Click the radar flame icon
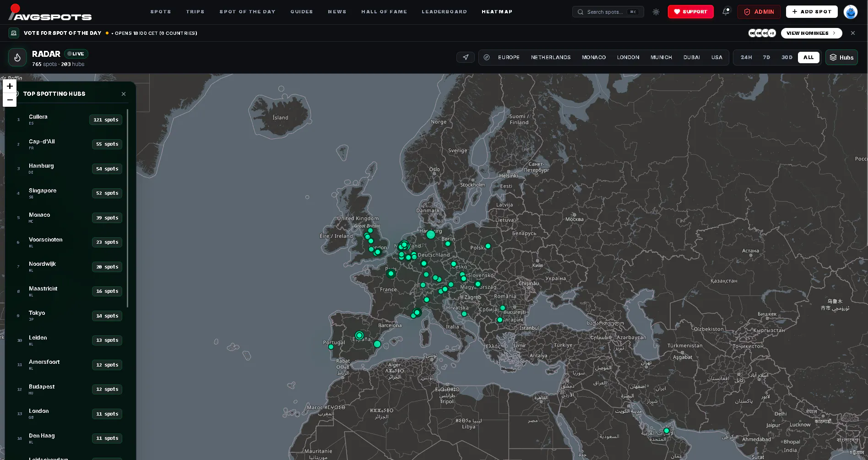The width and height of the screenshot is (868, 460). 17,58
